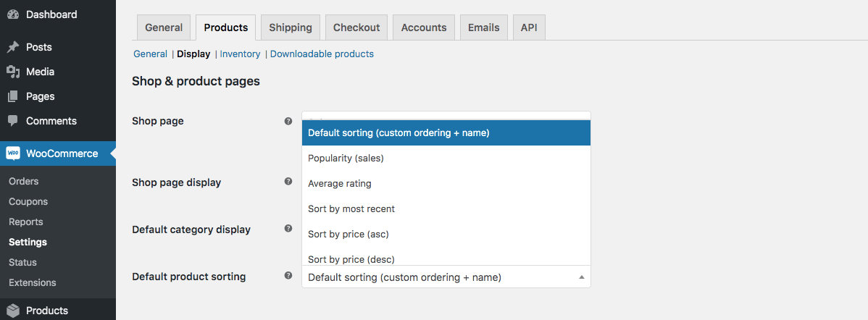Image resolution: width=868 pixels, height=320 pixels.
Task: Go to the Accounts settings tab
Action: (x=424, y=28)
